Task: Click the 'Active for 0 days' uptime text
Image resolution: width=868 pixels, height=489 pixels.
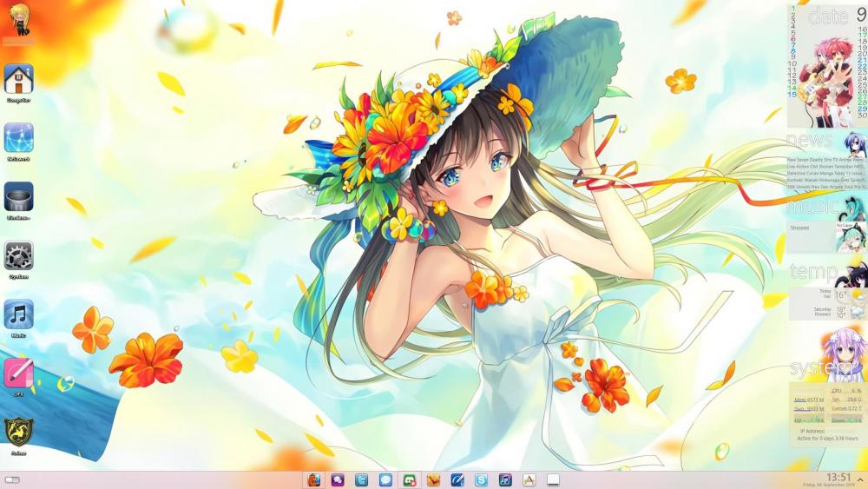Action: 827,439
